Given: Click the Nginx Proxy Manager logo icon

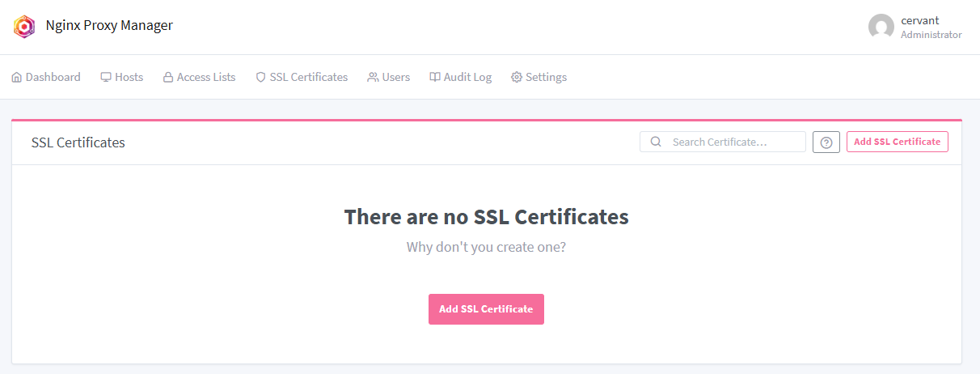Looking at the screenshot, I should point(24,27).
